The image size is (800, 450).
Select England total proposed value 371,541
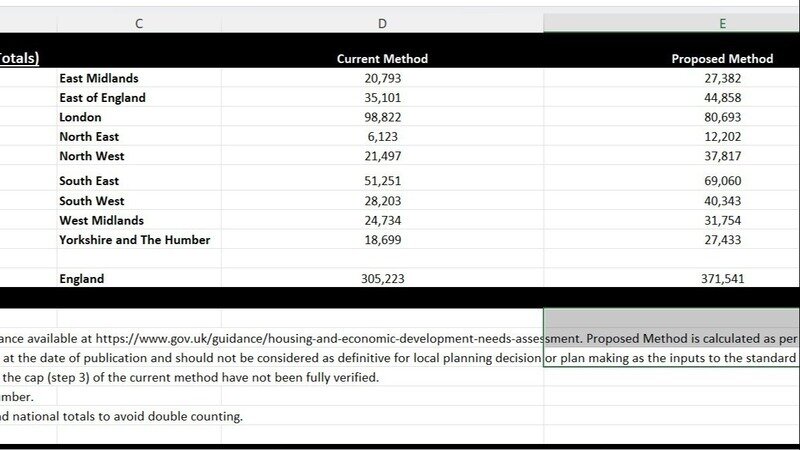(722, 279)
